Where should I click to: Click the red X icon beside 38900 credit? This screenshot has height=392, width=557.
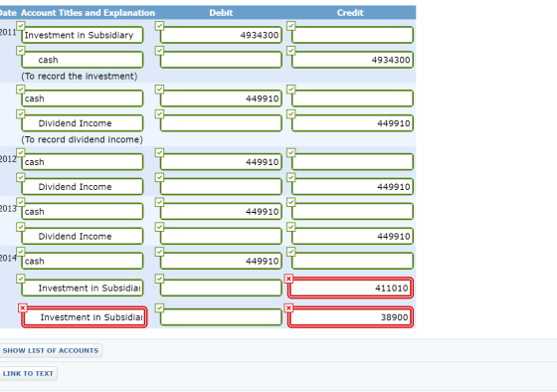(288, 307)
